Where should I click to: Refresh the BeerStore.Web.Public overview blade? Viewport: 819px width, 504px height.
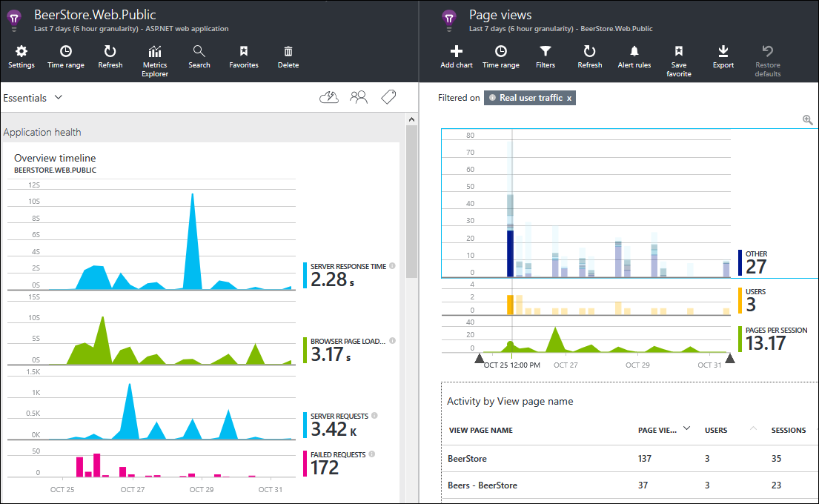[x=110, y=57]
